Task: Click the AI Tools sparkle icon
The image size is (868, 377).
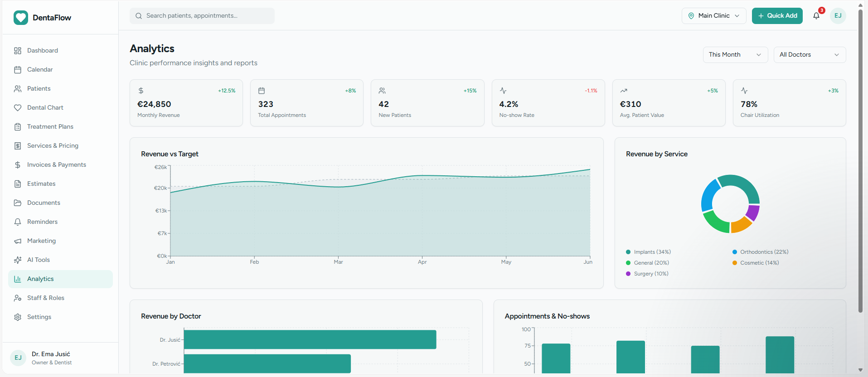Action: point(18,260)
